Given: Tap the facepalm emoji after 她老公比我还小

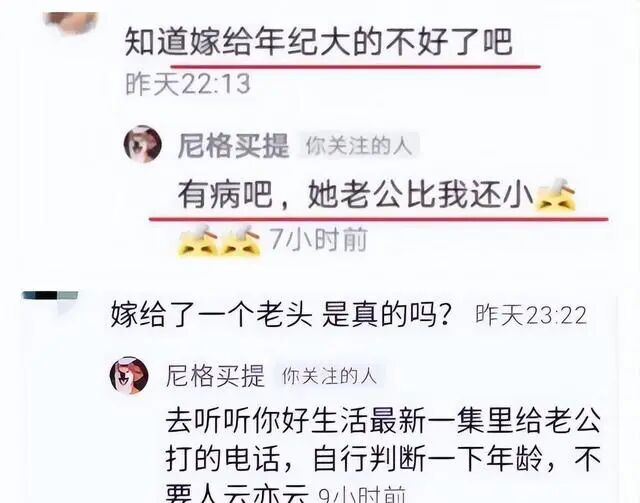Looking at the screenshot, I should coord(556,195).
